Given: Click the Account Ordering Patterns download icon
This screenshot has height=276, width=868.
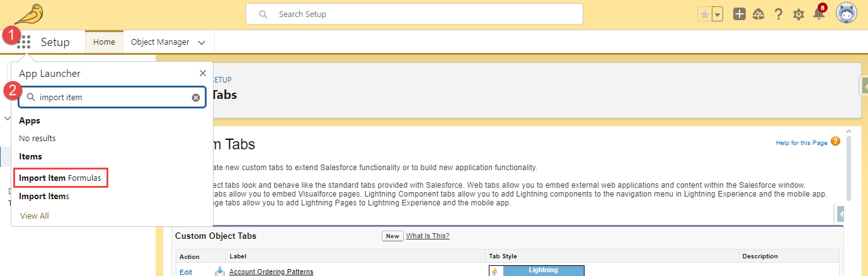Looking at the screenshot, I should tap(220, 271).
